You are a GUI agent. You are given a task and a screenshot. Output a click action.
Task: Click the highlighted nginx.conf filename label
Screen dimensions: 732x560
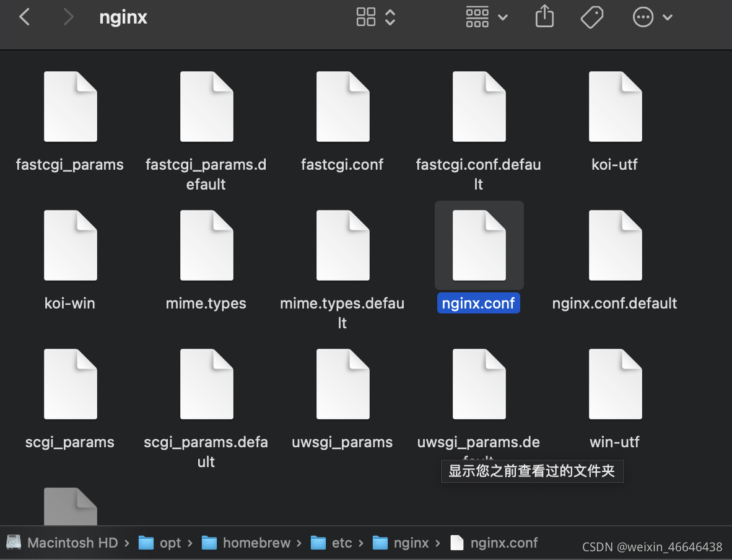pos(479,303)
